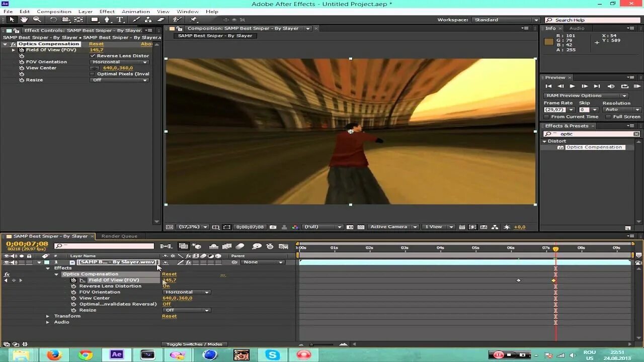Screen dimensions: 644x362
Task: Select the Horizontal Type tool
Action: [120, 20]
